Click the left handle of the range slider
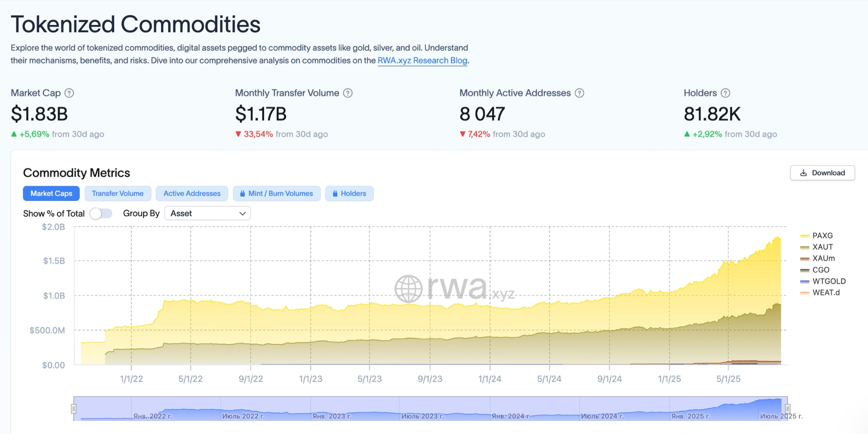 pos(74,408)
